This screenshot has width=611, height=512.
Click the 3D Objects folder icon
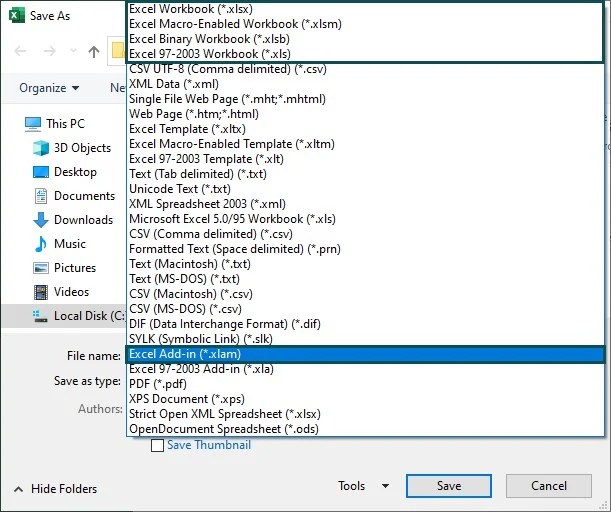[41, 148]
